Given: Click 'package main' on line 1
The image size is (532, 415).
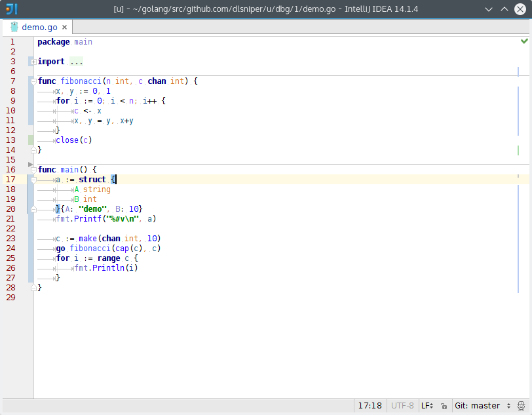Looking at the screenshot, I should coord(65,42).
